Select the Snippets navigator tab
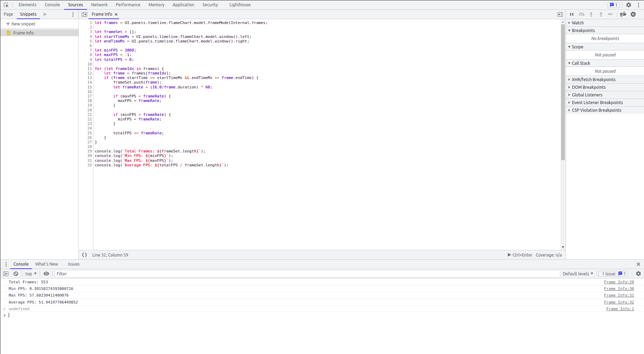 click(x=28, y=14)
